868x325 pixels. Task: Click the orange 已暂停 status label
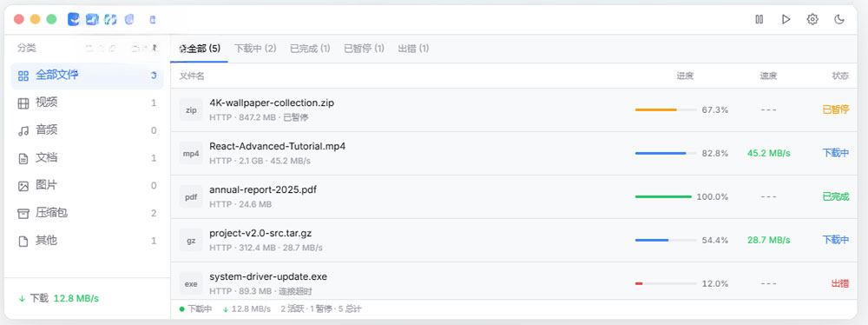[835, 109]
